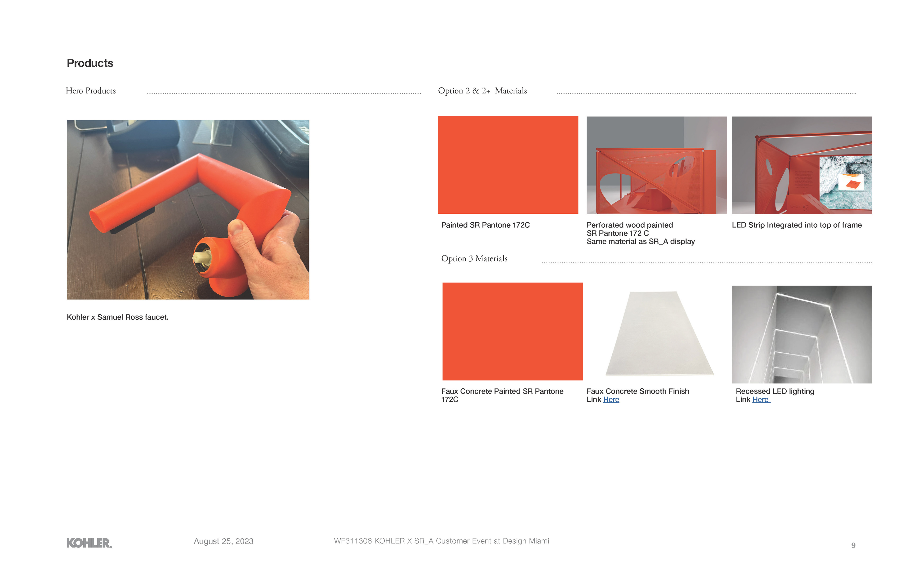Viewport: 909px width, 588px height.
Task: Click the LED strip frame render image
Action: (802, 165)
